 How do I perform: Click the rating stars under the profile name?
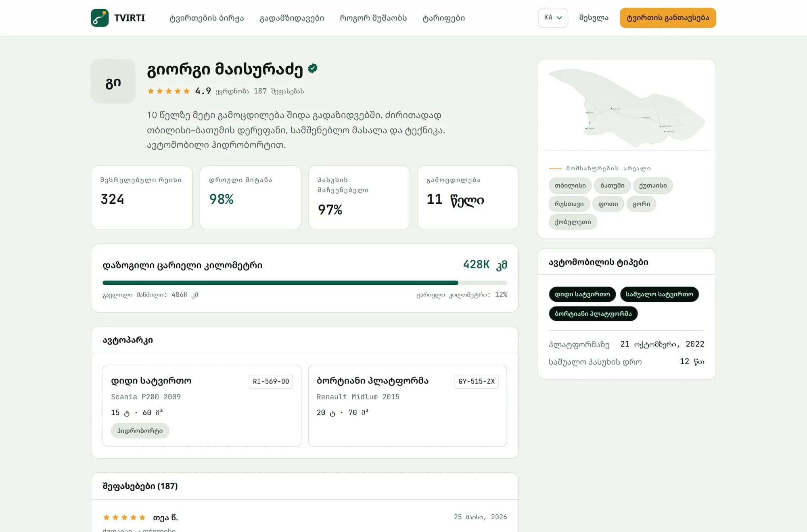(169, 91)
